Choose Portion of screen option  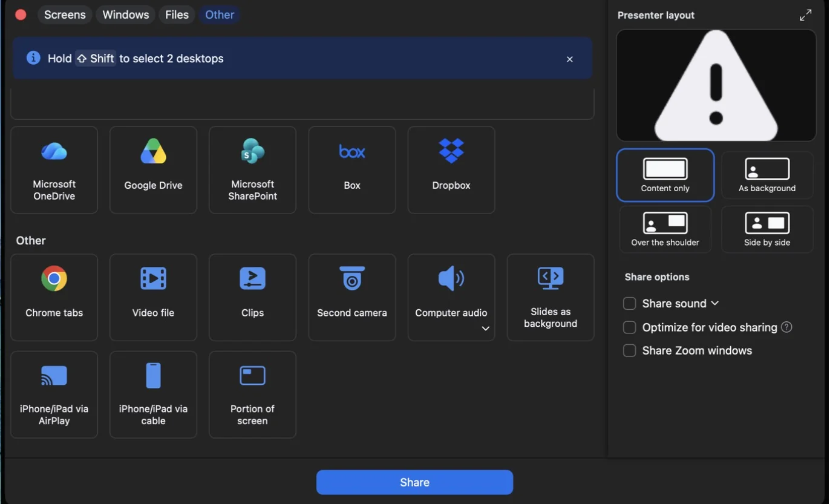pyautogui.click(x=252, y=394)
